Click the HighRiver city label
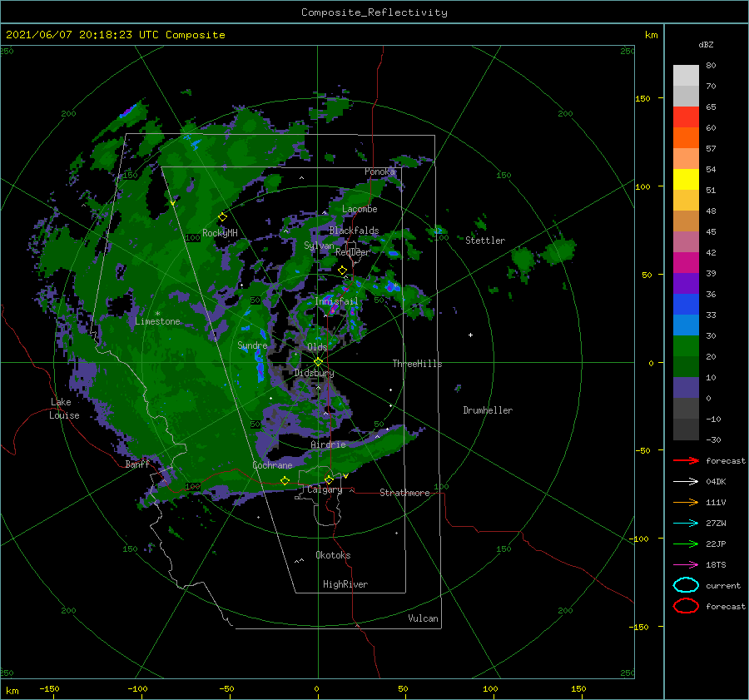749x700 pixels. point(345,584)
